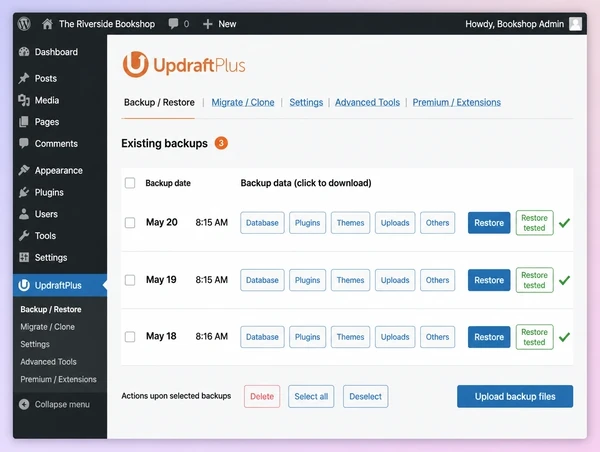Screen dimensions: 600x452
Task: Download the May 18 Others backup
Action: 437,337
